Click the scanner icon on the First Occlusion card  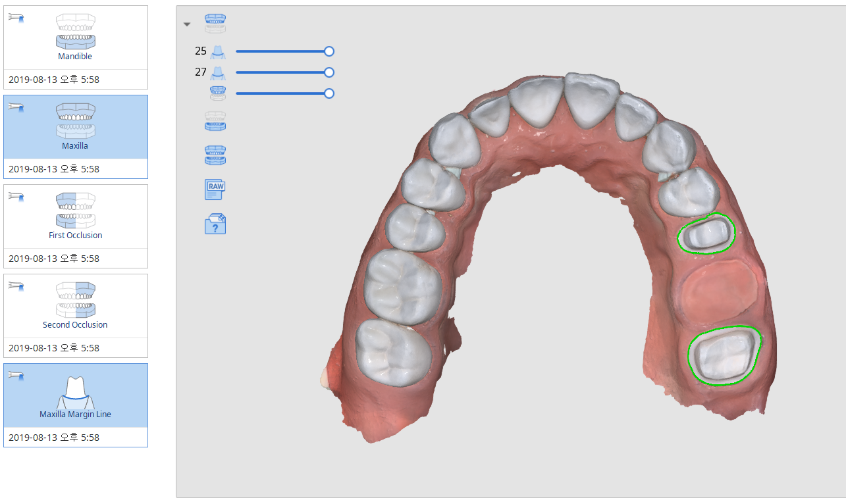tap(16, 197)
